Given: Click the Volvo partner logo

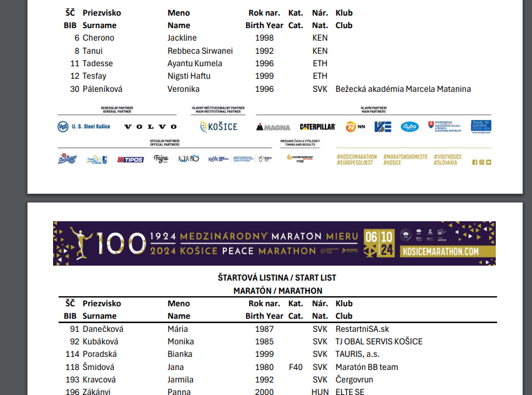Looking at the screenshot, I should coord(146,126).
